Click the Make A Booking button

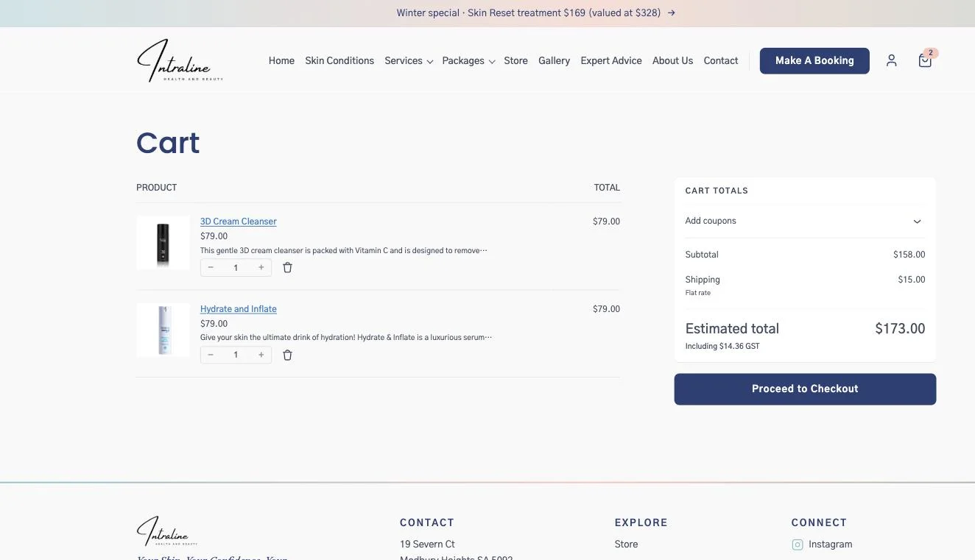click(814, 60)
